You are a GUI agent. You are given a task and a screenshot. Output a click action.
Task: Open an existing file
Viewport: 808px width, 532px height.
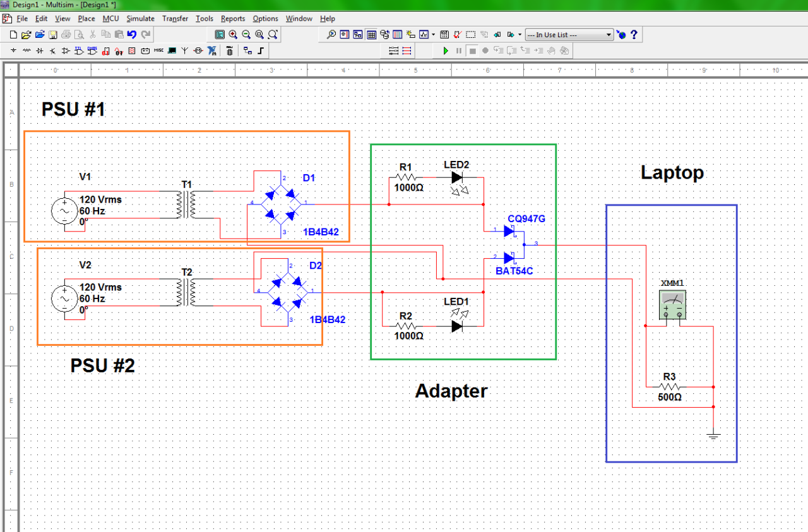click(27, 35)
